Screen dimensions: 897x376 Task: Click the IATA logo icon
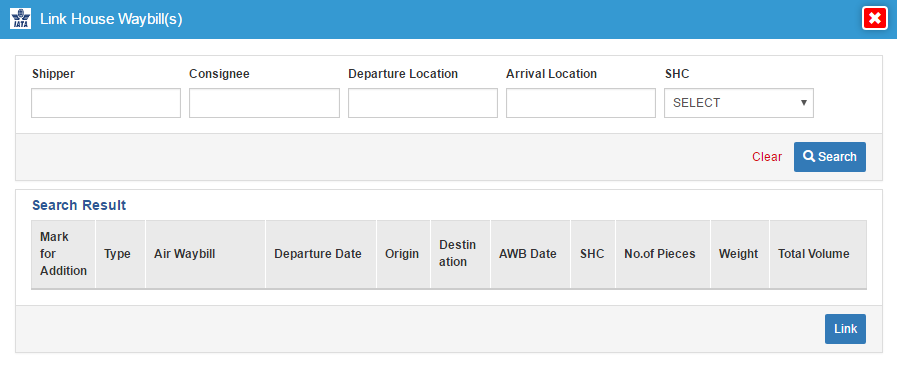(x=21, y=19)
